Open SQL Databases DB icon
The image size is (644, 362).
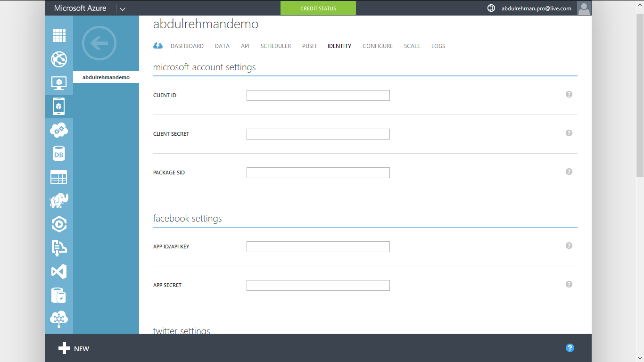click(x=59, y=154)
